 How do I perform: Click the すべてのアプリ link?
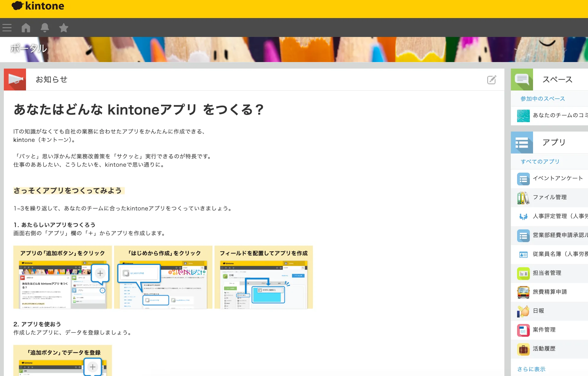pos(540,162)
